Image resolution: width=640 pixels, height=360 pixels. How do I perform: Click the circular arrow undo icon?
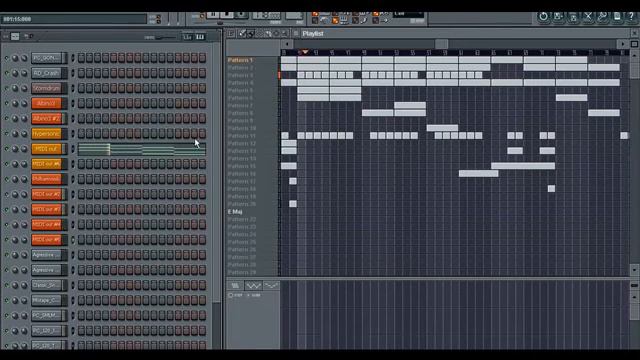point(543,17)
